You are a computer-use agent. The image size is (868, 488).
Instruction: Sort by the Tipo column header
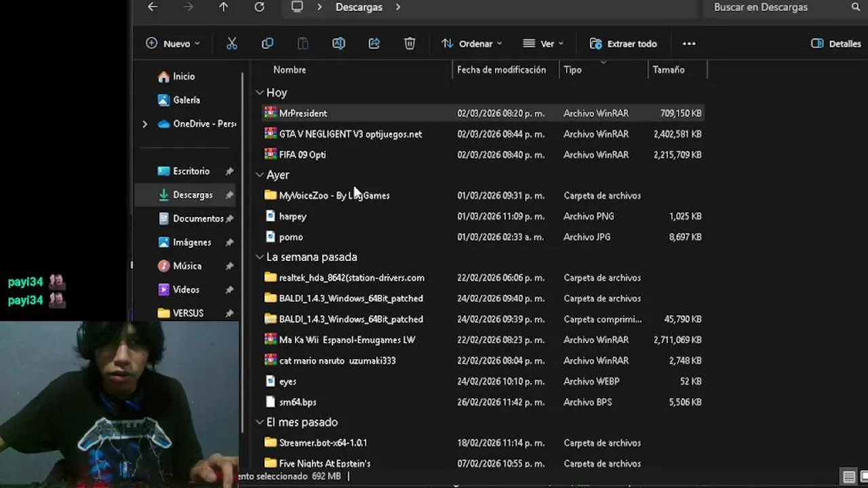click(x=572, y=70)
